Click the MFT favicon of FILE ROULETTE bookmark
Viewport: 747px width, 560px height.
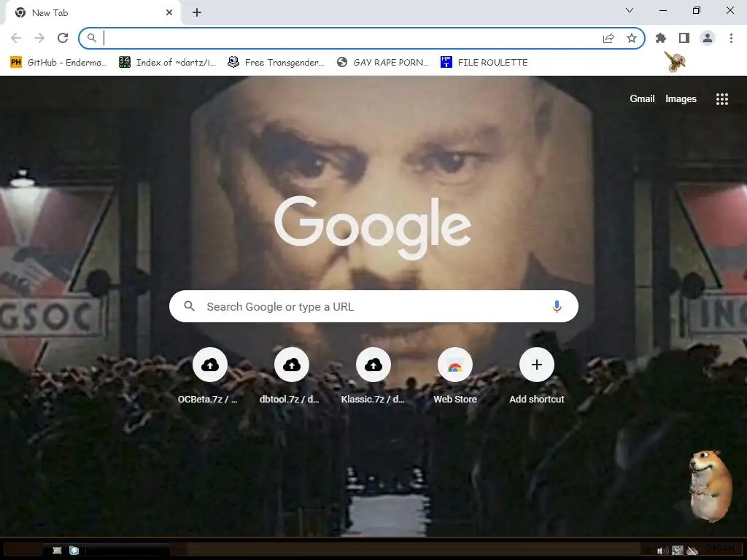[x=446, y=62]
